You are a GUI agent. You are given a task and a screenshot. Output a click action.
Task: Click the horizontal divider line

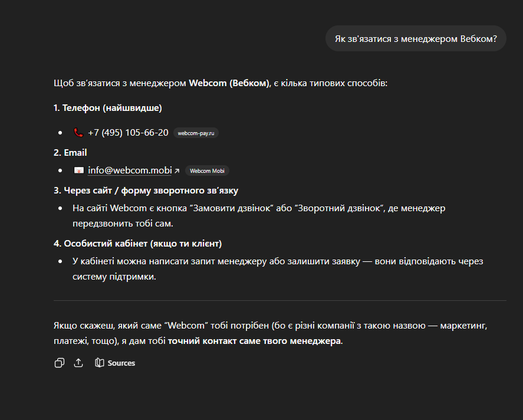pyautogui.click(x=279, y=301)
